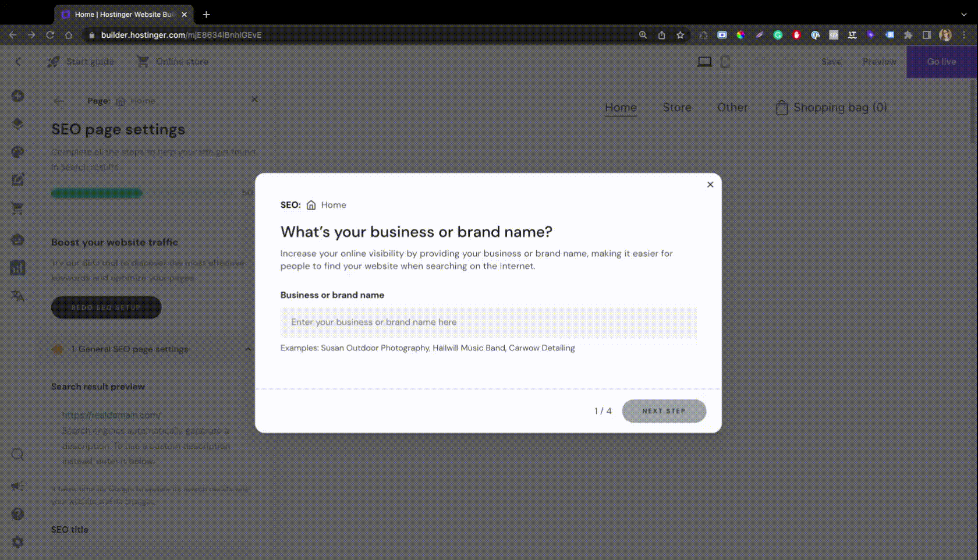978x560 pixels.
Task: Switch to mobile device preview
Action: click(x=725, y=62)
